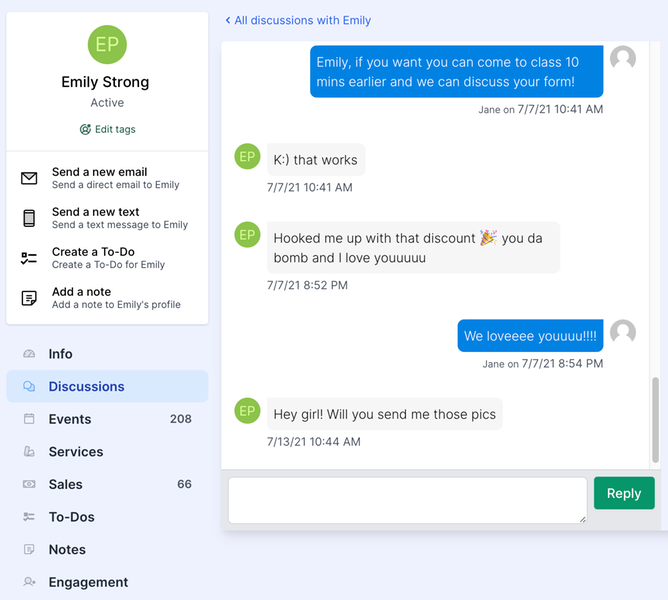The image size is (668, 600).
Task: Click the Events calendar icon
Action: (x=29, y=419)
